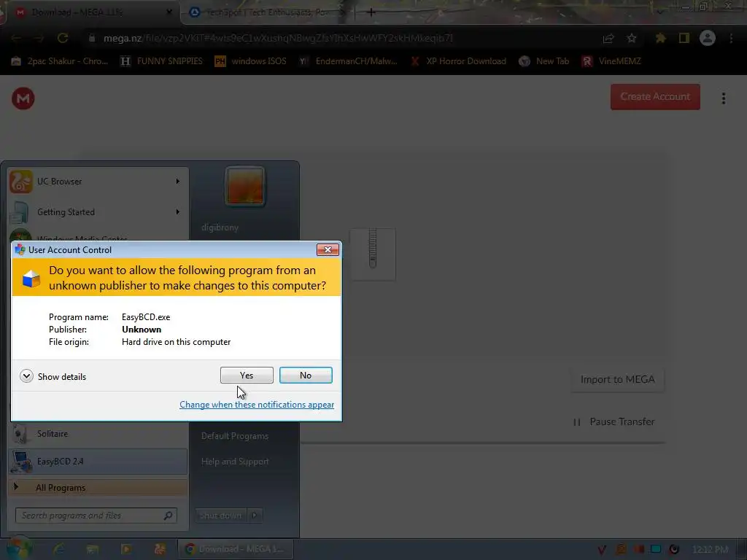The image size is (747, 560).
Task: Toggle Chrome side panel icon
Action: [684, 38]
